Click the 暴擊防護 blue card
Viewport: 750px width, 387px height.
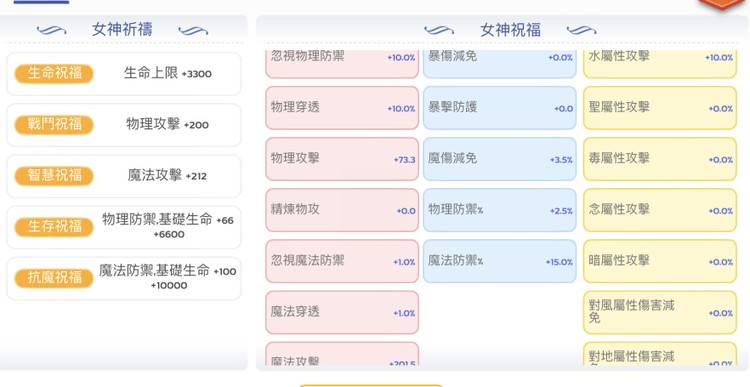tap(500, 108)
